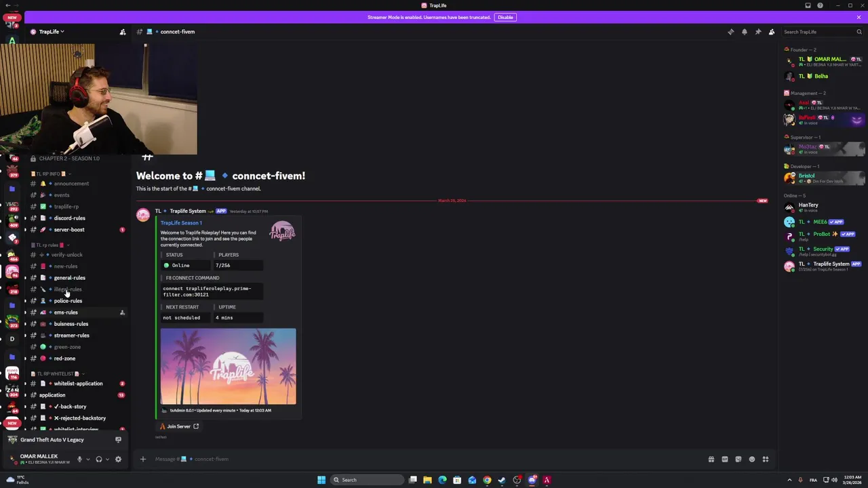Open File Explorer from the taskbar
Screen dimensions: 868x488
(427, 480)
